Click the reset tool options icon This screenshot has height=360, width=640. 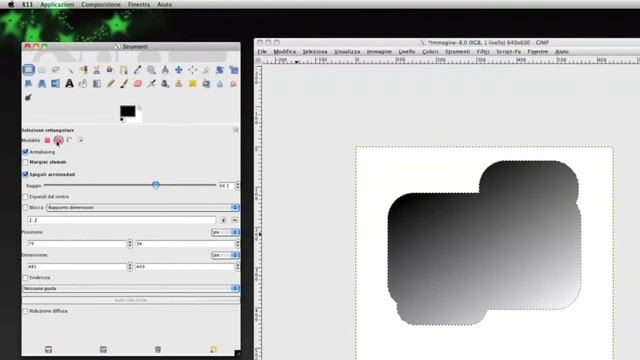(x=213, y=349)
